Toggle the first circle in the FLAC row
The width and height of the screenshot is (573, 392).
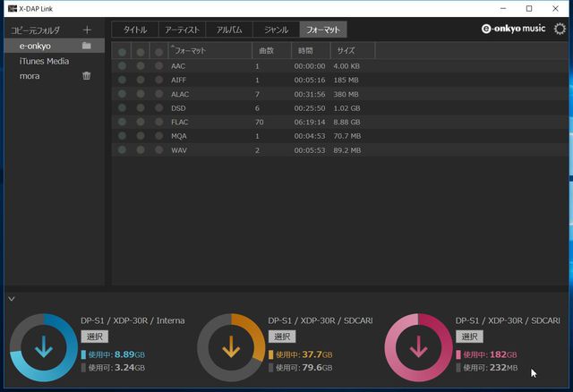pos(123,121)
